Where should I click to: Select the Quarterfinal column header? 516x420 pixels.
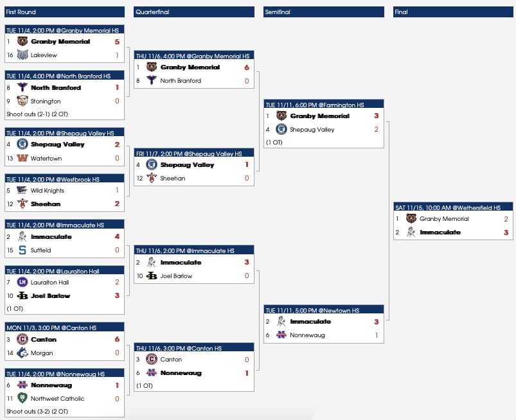[194, 12]
